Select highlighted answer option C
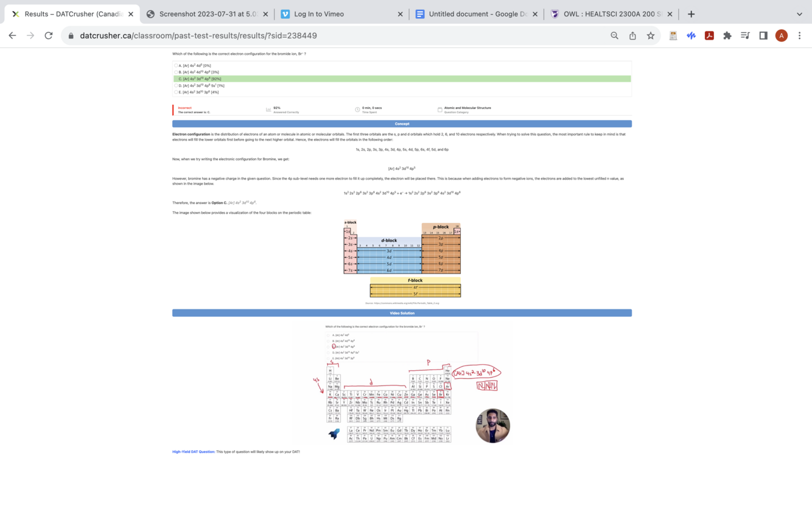Viewport: 812px width, 508px height. (x=402, y=79)
